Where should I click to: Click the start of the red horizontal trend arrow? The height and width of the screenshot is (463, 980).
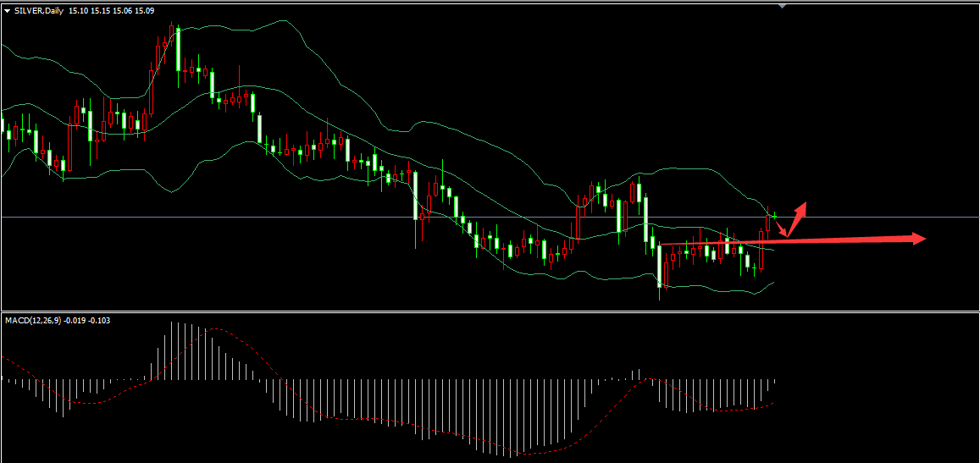(x=662, y=245)
